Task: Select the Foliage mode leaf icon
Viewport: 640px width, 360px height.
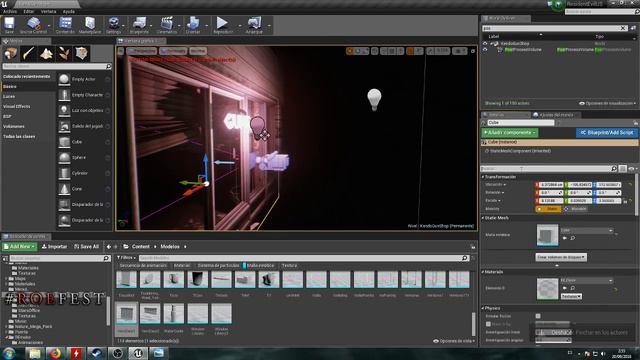Action: click(x=64, y=53)
